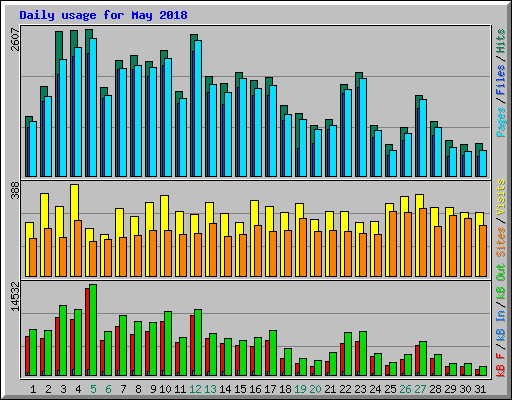512x400 pixels.
Task: Click the 'Daily usage for May 2018' title
Action: (103, 15)
